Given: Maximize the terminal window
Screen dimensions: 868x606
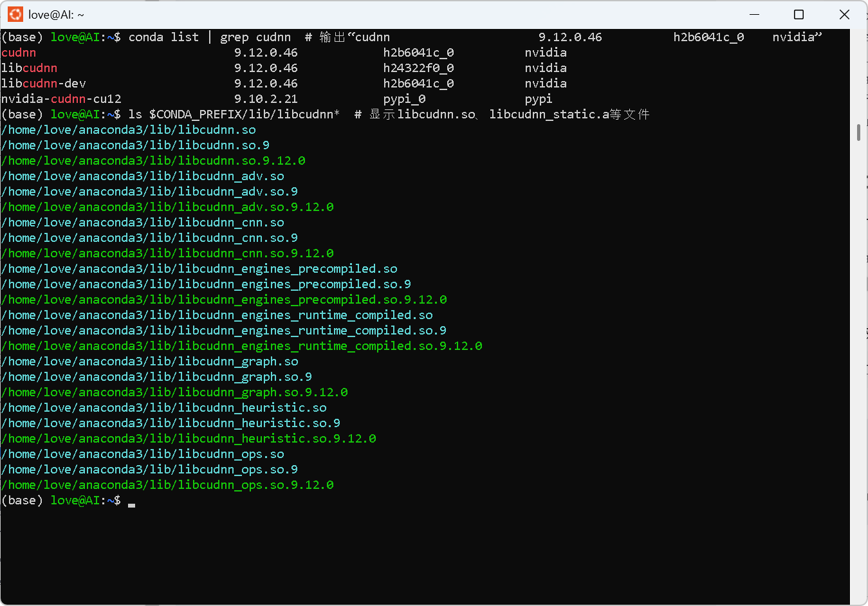Looking at the screenshot, I should (799, 14).
